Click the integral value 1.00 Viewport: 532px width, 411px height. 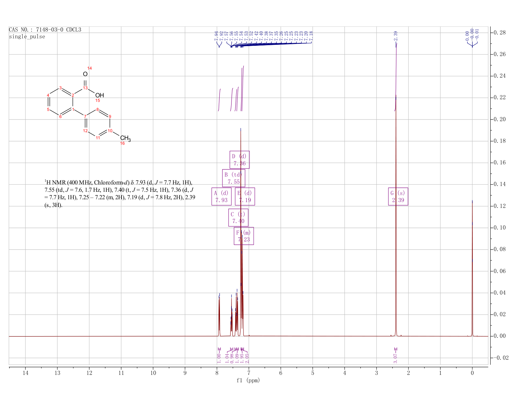pyautogui.click(x=219, y=358)
